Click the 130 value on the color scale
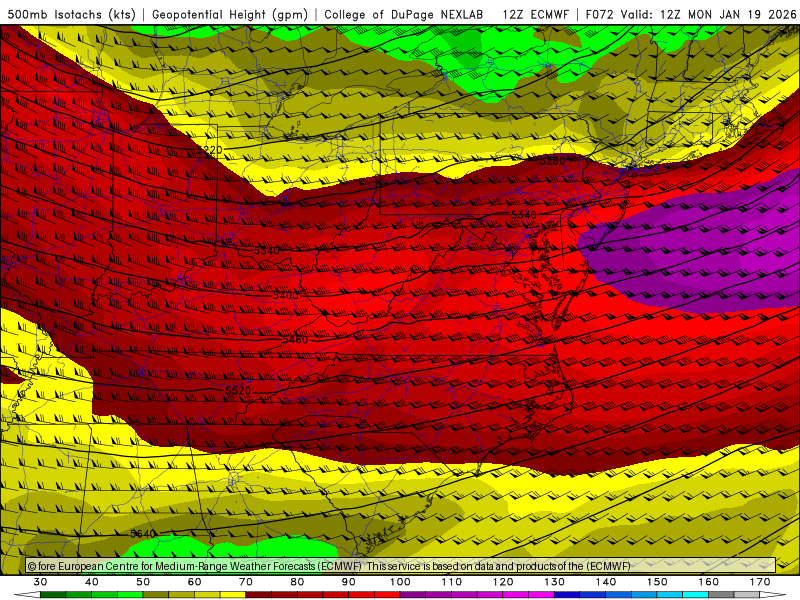The image size is (800, 600). [x=555, y=582]
